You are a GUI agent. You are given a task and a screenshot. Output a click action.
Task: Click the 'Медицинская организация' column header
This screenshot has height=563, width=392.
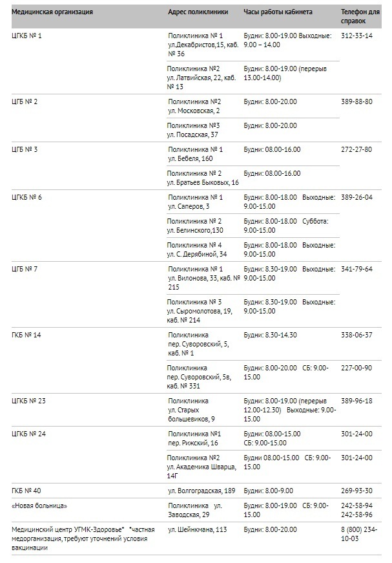52,12
